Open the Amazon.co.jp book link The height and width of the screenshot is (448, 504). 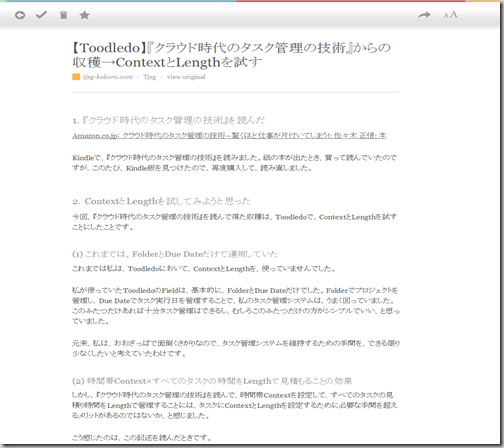(x=229, y=135)
